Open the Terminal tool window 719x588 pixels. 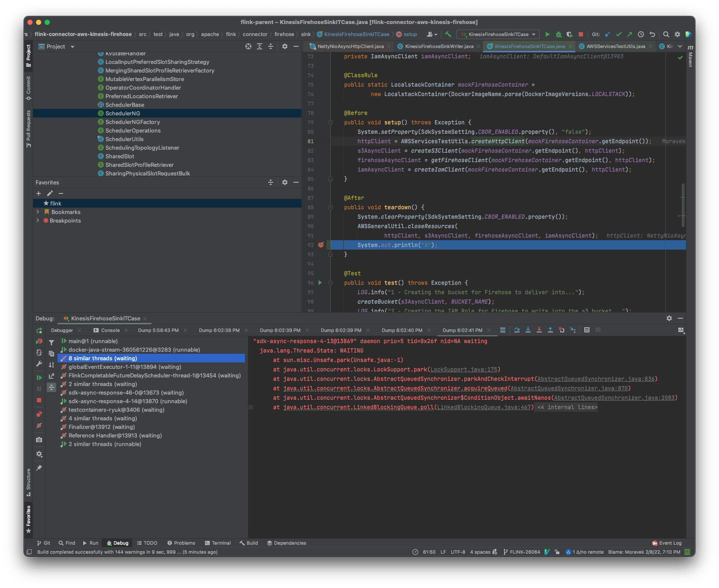pos(218,543)
